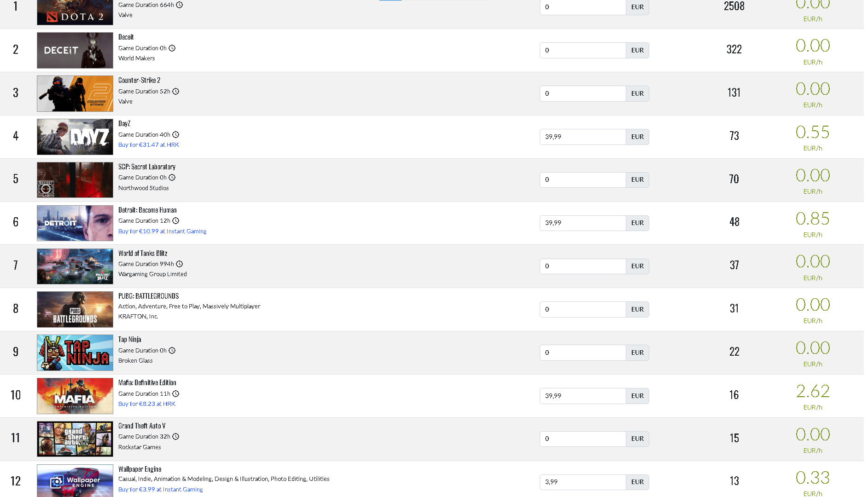Click the clock icon beside Tap Ninja duration
This screenshot has height=497, width=868.
click(x=172, y=351)
